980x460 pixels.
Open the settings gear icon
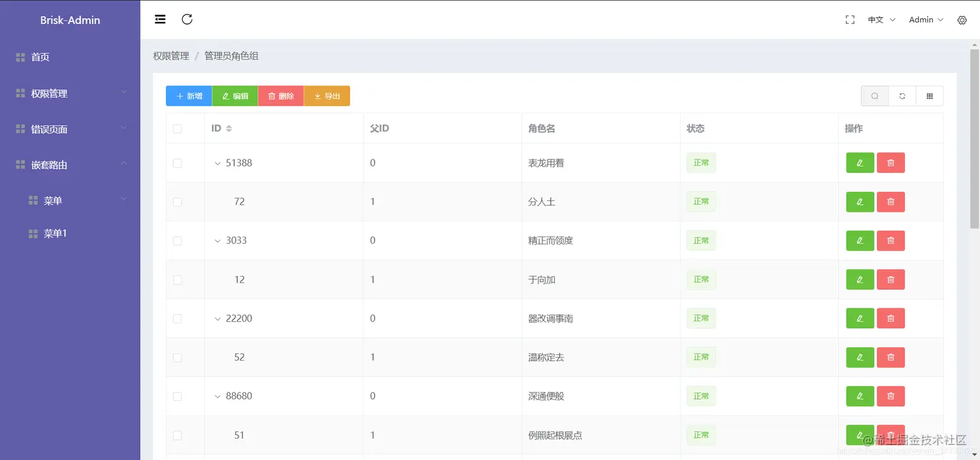point(962,20)
